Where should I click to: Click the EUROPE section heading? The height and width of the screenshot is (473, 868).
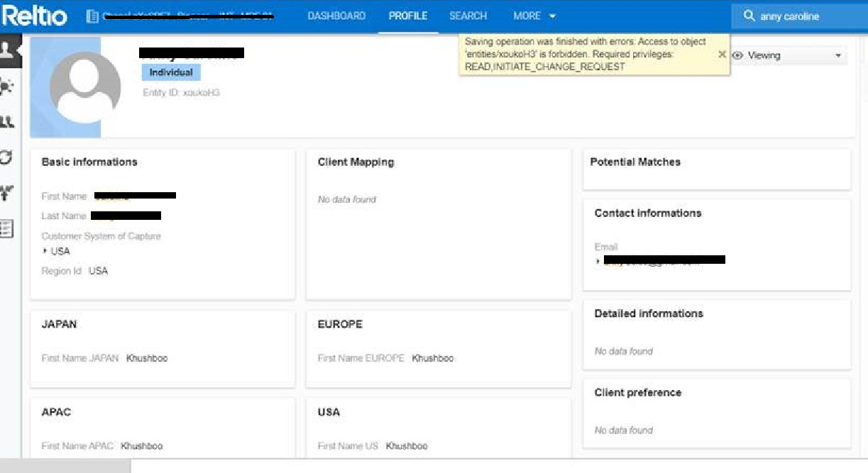(340, 324)
